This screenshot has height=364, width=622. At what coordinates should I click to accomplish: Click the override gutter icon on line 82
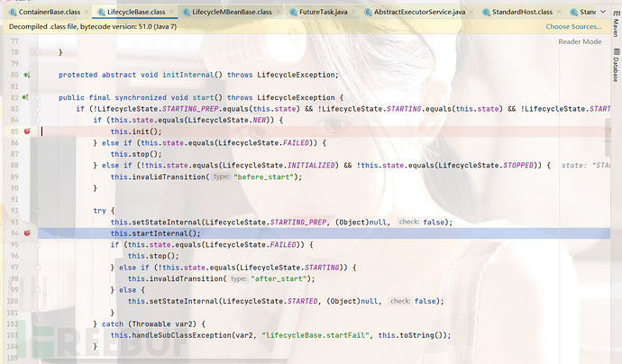click(x=25, y=97)
